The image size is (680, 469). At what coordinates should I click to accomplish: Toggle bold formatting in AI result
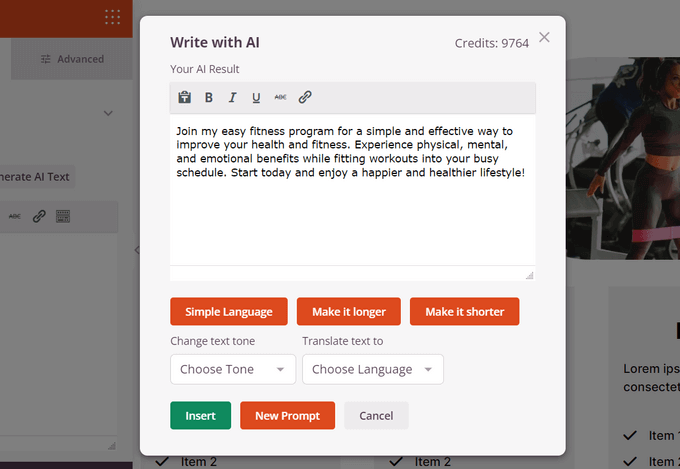pos(209,98)
